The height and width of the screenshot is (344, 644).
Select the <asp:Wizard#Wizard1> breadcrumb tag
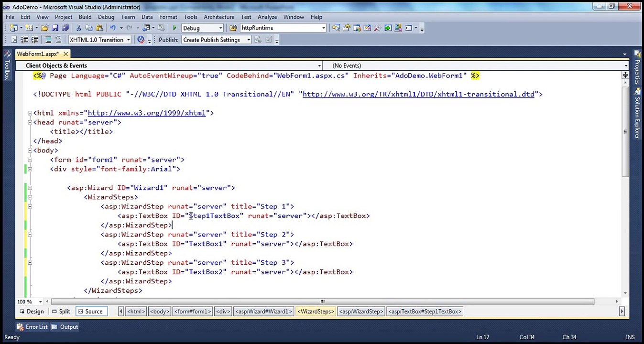(263, 312)
